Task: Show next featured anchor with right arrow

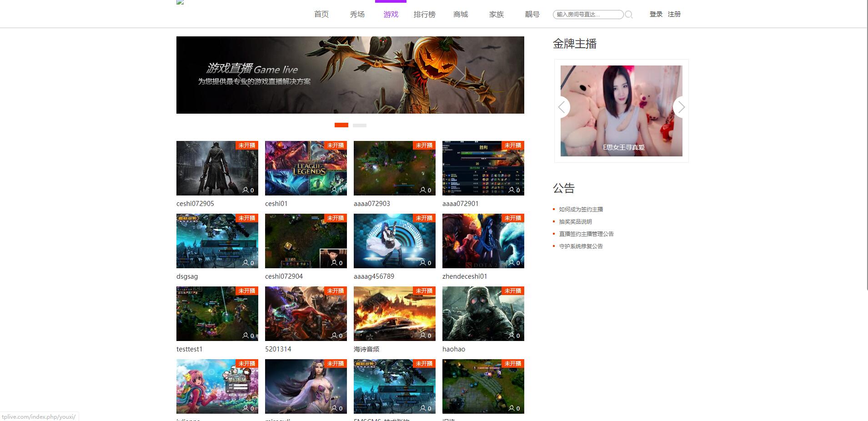Action: [681, 107]
